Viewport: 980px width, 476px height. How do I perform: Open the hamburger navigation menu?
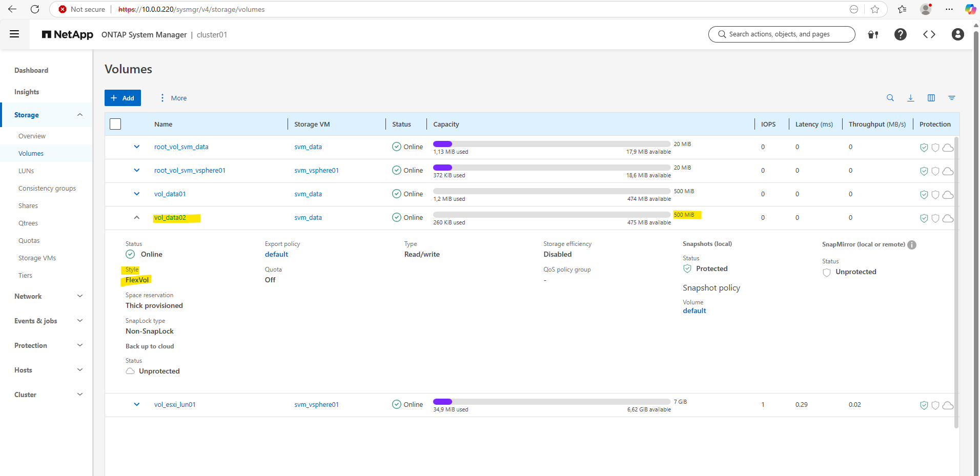pos(14,34)
